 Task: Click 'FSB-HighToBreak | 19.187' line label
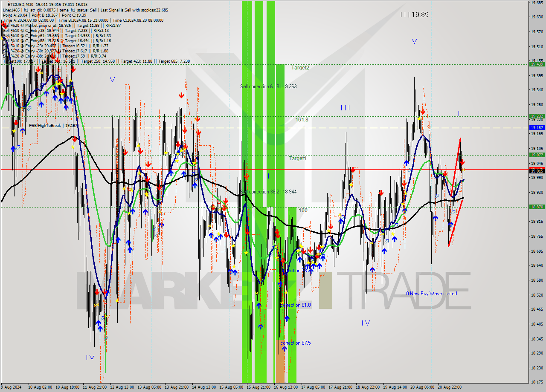point(53,126)
